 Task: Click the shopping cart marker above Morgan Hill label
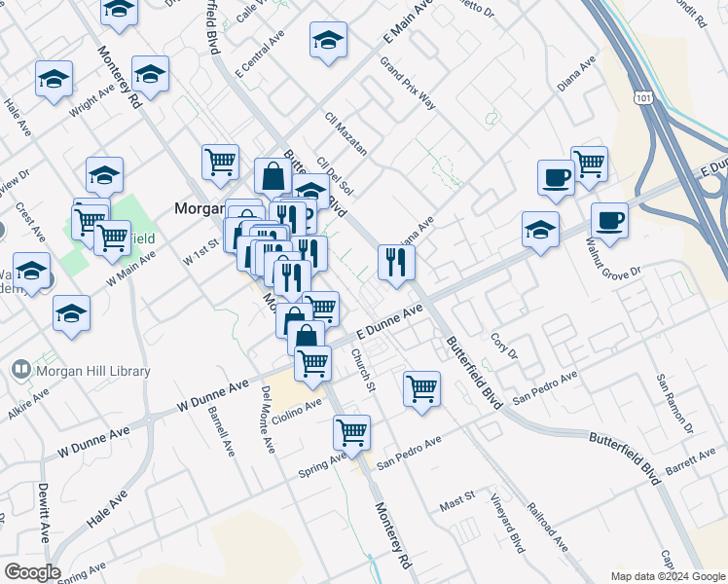pyautogui.click(x=221, y=164)
